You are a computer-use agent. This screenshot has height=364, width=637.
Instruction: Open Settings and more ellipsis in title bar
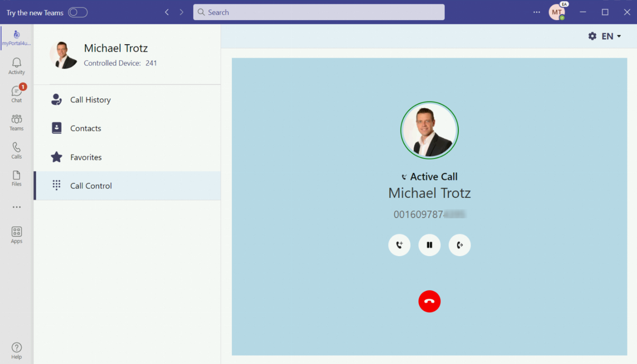(536, 12)
